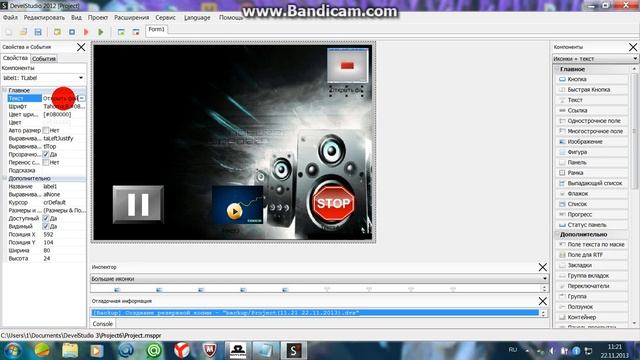Viewport: 640px width, 360px height.
Task: Add the Панель component
Action: coord(592,162)
